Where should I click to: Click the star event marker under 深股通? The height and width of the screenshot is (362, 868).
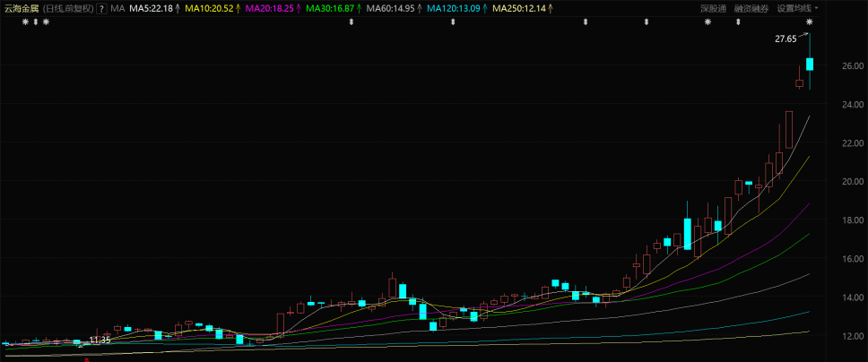[x=707, y=22]
